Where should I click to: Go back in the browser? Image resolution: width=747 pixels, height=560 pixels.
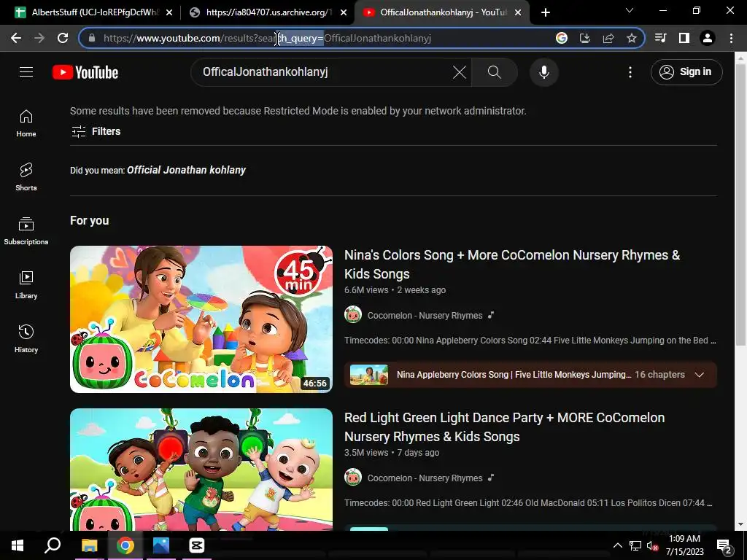pyautogui.click(x=16, y=38)
